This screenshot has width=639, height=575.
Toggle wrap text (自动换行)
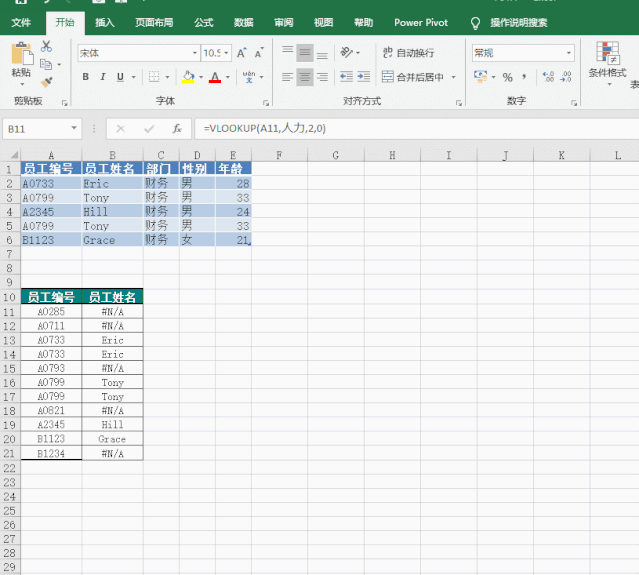point(408,53)
